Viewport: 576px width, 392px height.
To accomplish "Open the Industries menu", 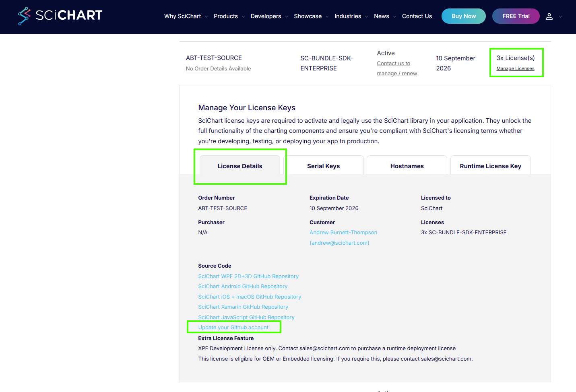I will point(348,16).
